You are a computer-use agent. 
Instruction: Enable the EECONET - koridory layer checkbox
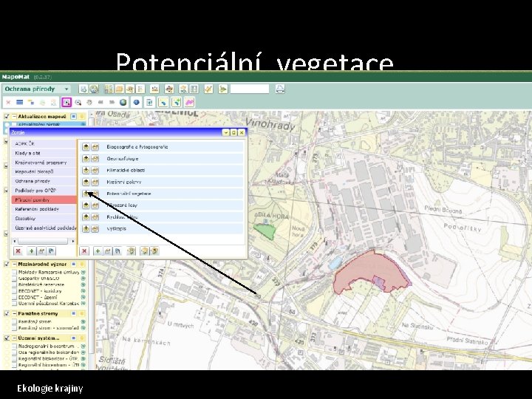click(x=14, y=291)
